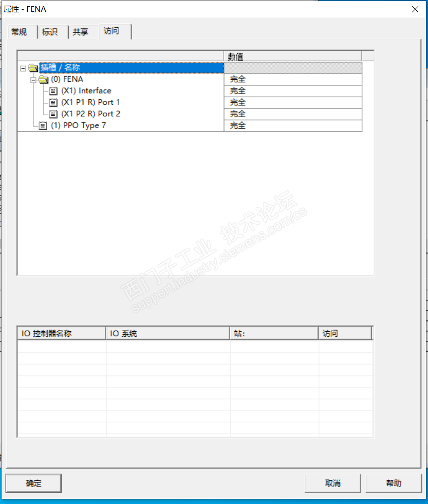
Task: Collapse the (0) FENA tree node
Action: 33,80
